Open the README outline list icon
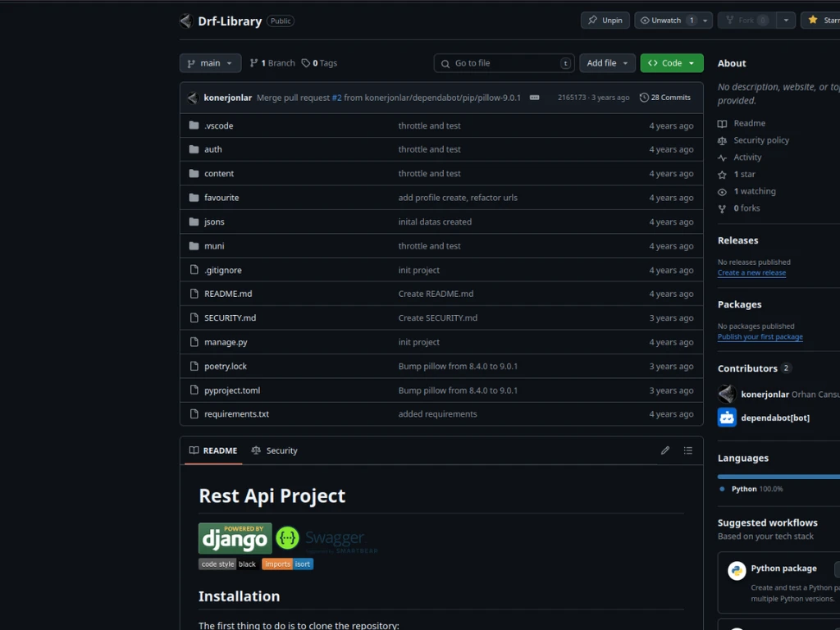This screenshot has width=840, height=630. coord(688,450)
